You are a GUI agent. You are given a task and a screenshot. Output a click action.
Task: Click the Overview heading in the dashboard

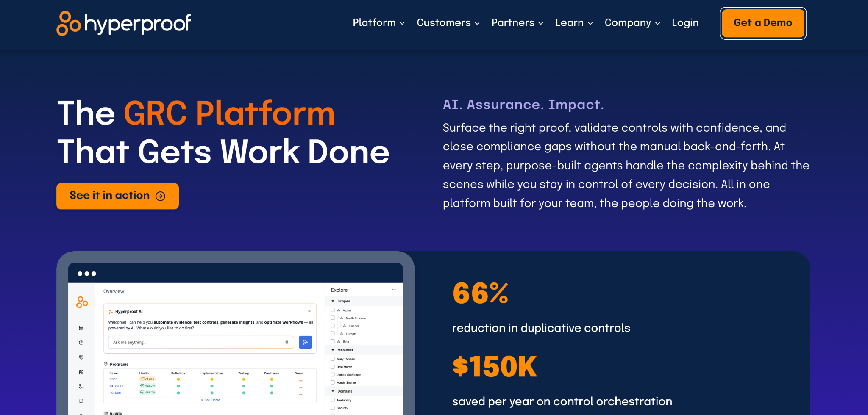tap(114, 291)
